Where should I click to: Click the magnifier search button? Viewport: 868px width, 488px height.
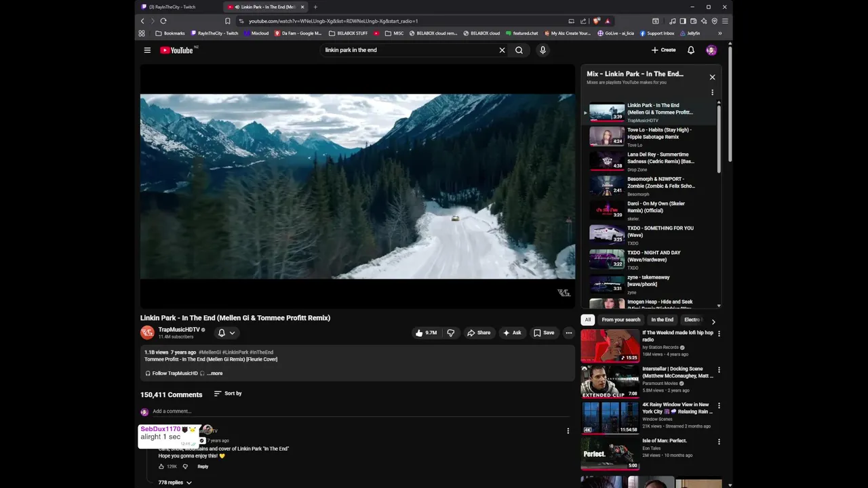click(x=519, y=50)
